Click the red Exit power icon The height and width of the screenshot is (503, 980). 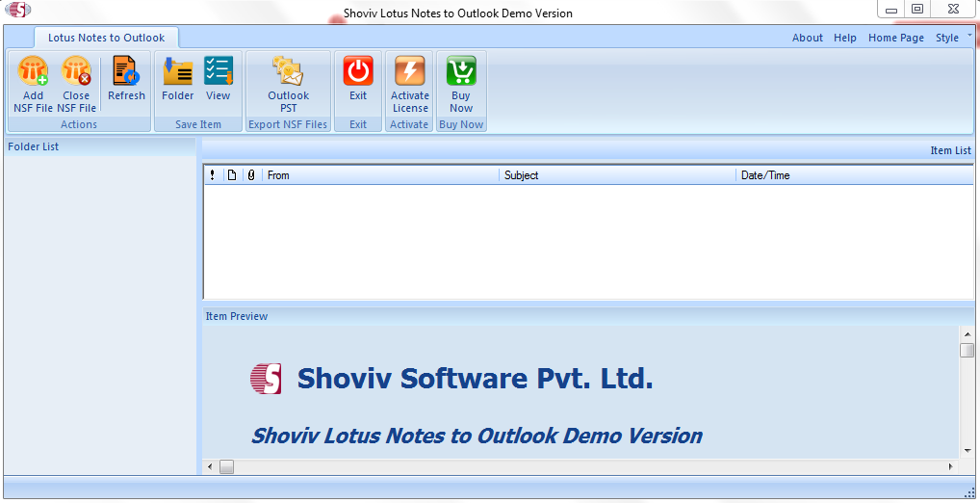(x=358, y=70)
